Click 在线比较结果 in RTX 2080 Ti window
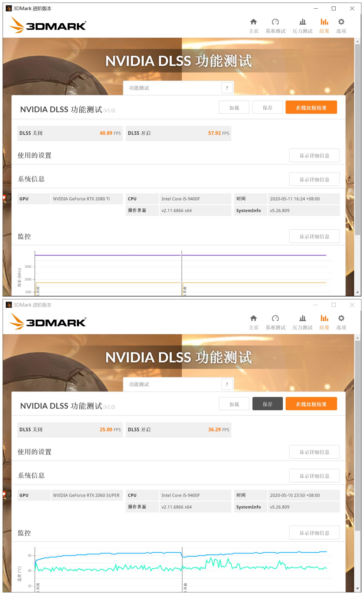364x595 pixels. pyautogui.click(x=311, y=107)
